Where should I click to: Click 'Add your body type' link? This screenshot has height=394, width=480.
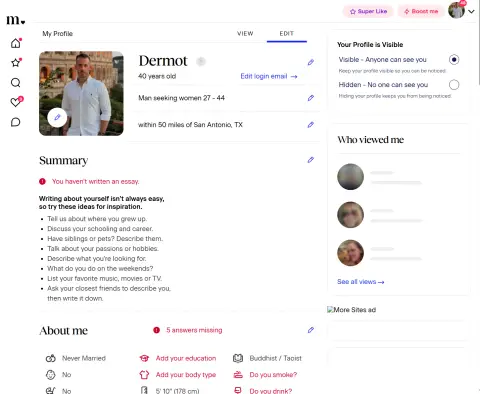(x=186, y=375)
